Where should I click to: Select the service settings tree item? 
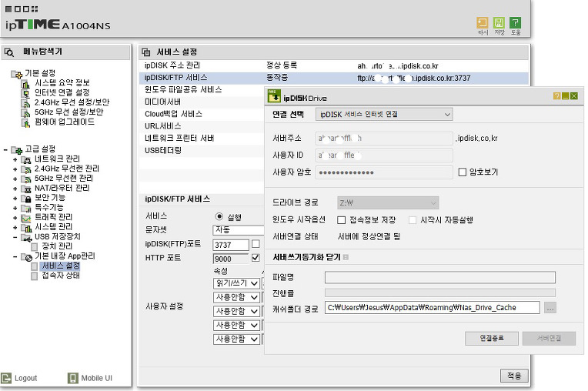[x=61, y=266]
